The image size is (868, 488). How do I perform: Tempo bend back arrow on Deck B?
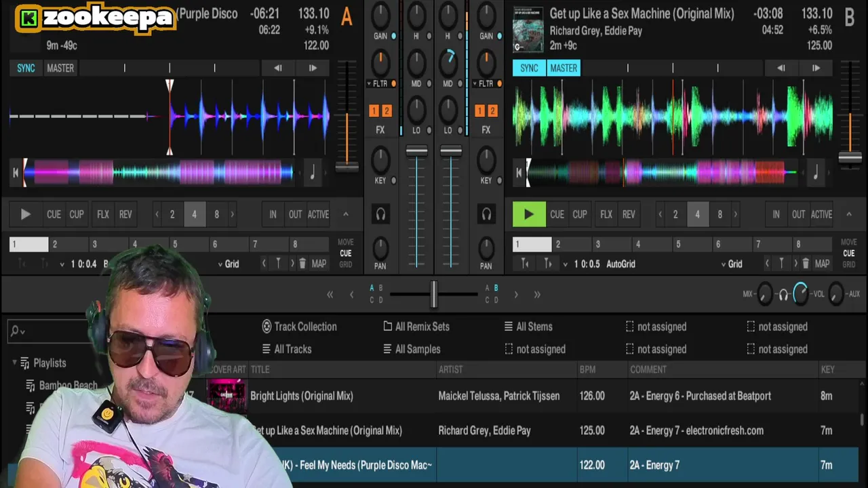pyautogui.click(x=781, y=68)
